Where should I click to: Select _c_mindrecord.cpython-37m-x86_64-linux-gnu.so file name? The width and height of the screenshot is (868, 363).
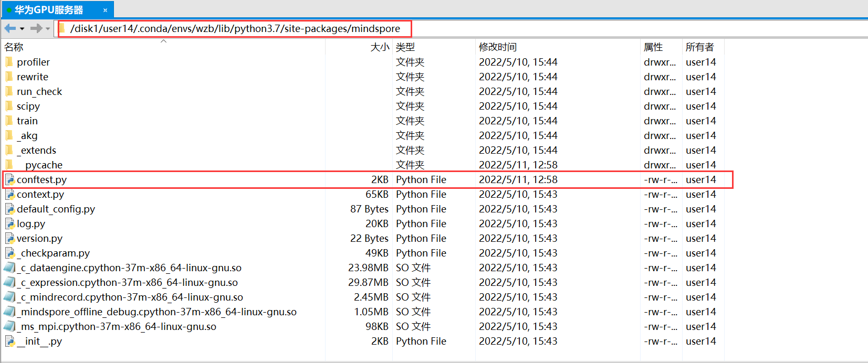130,297
